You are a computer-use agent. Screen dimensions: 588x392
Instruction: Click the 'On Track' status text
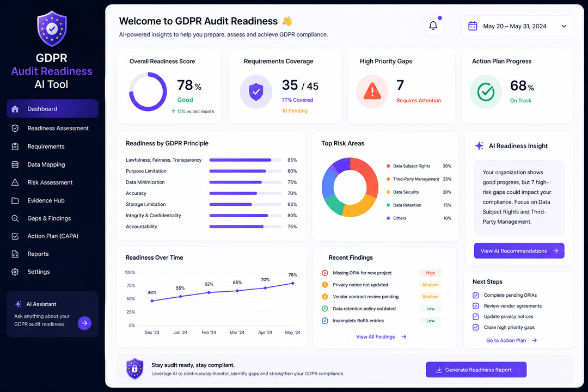click(520, 100)
